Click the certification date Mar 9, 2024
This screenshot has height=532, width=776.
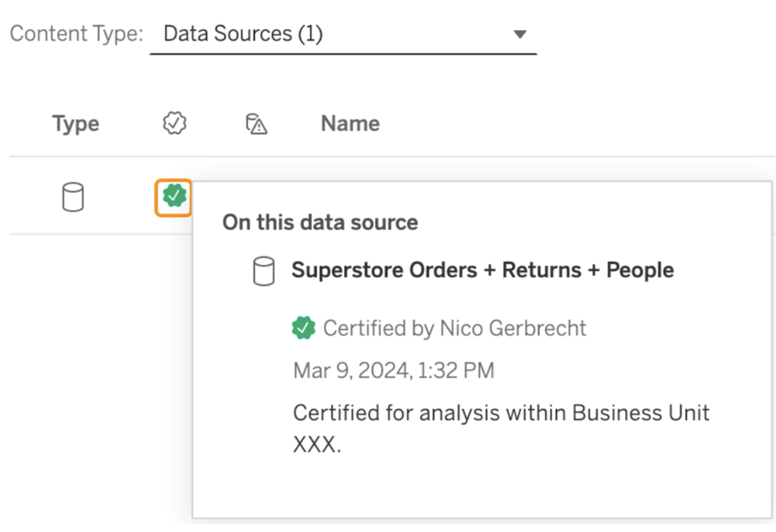[394, 370]
